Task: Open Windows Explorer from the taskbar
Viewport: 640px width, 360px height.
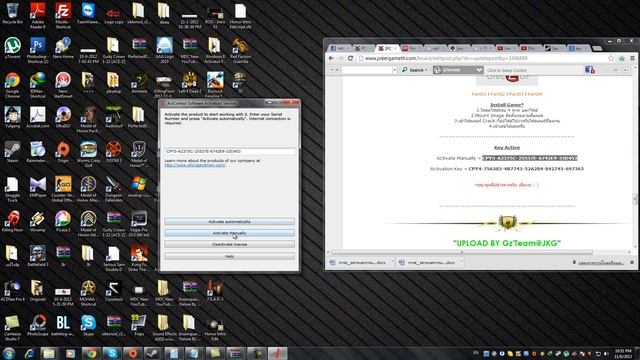Action: pos(49,353)
